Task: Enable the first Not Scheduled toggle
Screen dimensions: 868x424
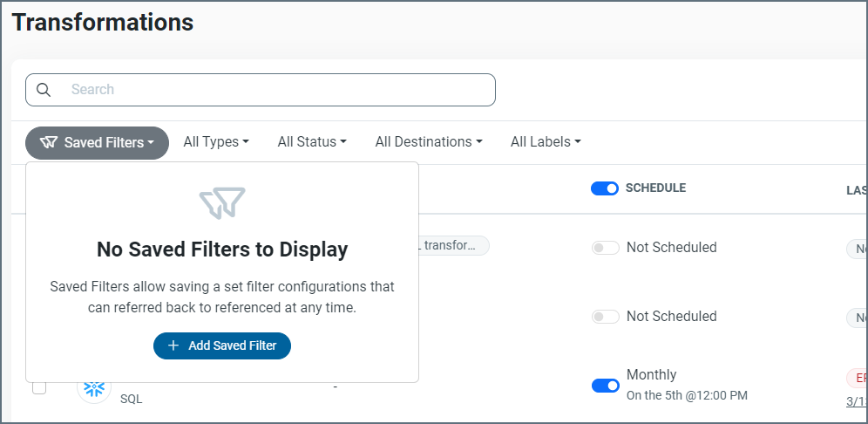Action: coord(605,248)
